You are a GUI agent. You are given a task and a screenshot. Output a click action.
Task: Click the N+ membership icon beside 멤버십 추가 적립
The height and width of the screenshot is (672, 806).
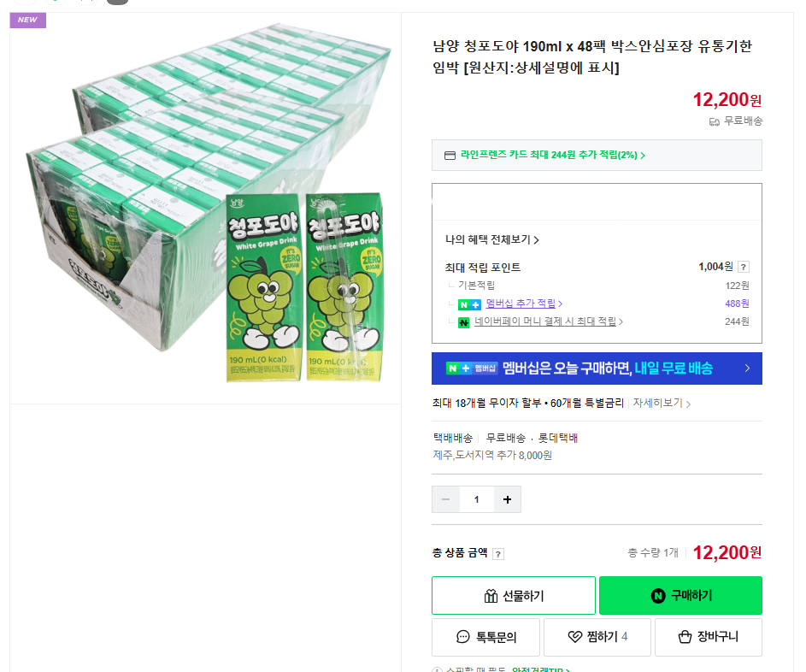pyautogui.click(x=469, y=304)
